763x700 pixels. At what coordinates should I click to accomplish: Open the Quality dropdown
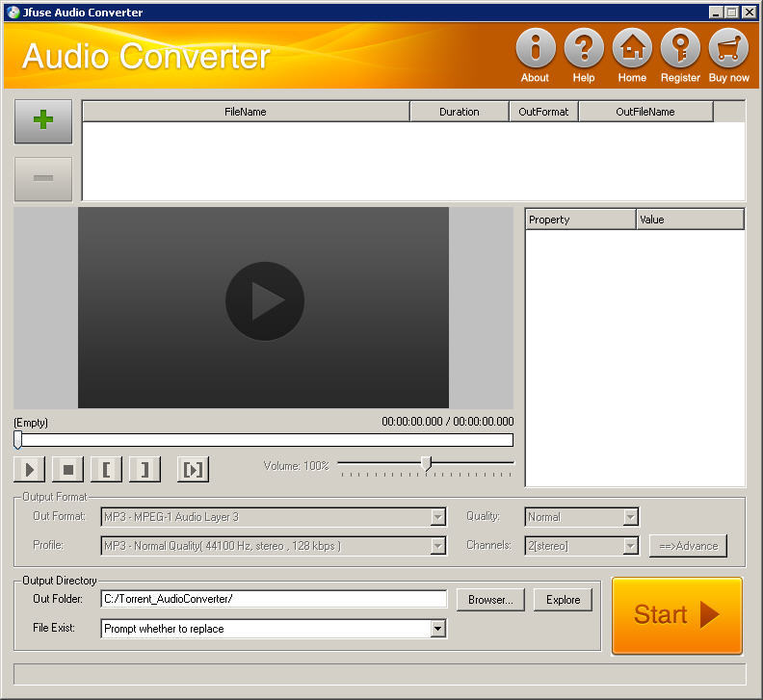(582, 517)
